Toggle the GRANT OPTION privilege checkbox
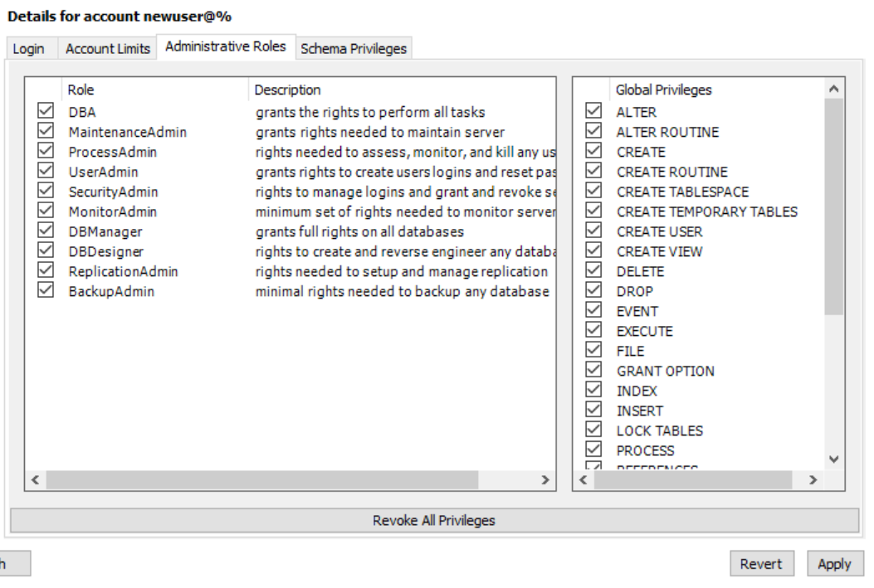Image resolution: width=874 pixels, height=588 pixels. tap(593, 370)
